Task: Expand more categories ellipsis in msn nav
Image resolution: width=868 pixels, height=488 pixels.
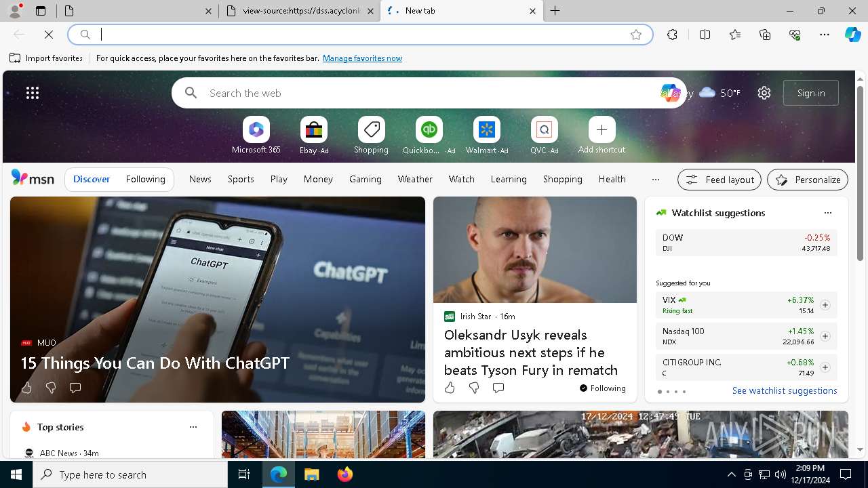Action: click(x=655, y=180)
